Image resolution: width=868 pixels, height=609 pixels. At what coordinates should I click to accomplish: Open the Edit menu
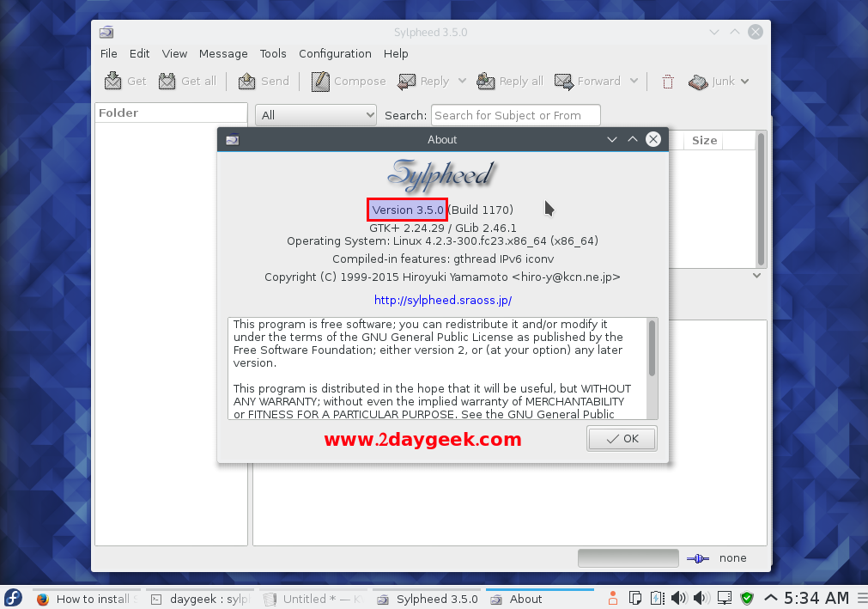[x=139, y=54]
